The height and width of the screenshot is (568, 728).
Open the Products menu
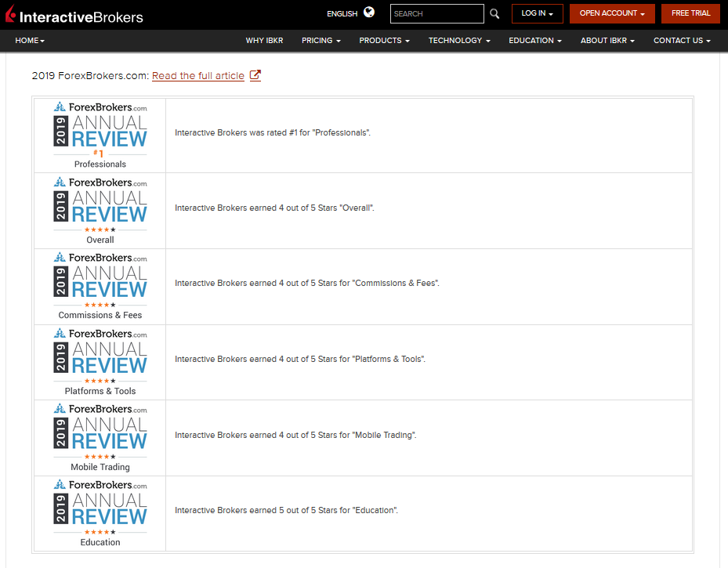click(384, 40)
